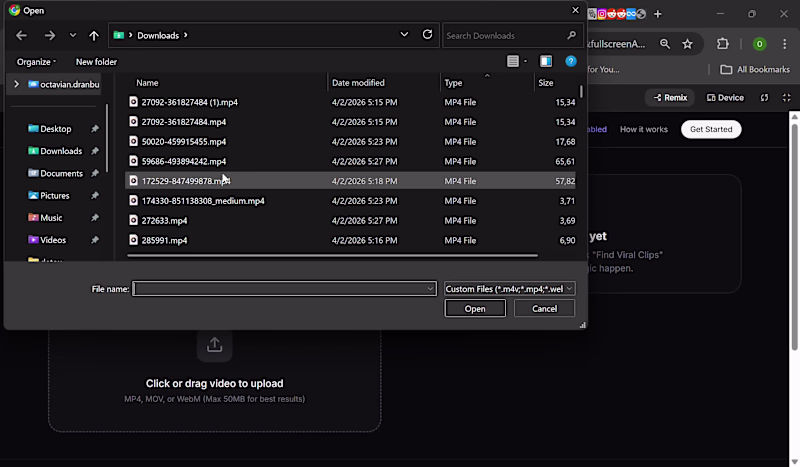
Task: Select file 59686-493894242.mp4
Action: click(x=350, y=161)
